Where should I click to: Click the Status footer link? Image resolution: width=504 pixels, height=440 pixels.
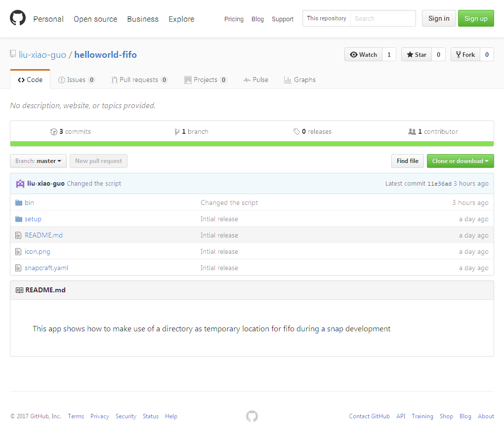[151, 416]
